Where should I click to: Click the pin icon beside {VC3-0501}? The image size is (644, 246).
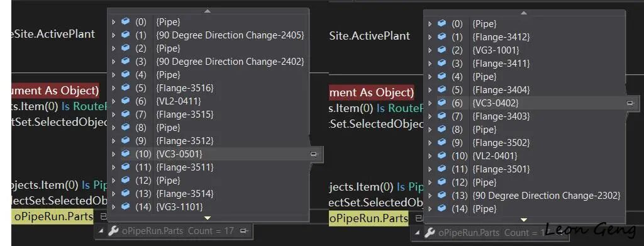[314, 154]
